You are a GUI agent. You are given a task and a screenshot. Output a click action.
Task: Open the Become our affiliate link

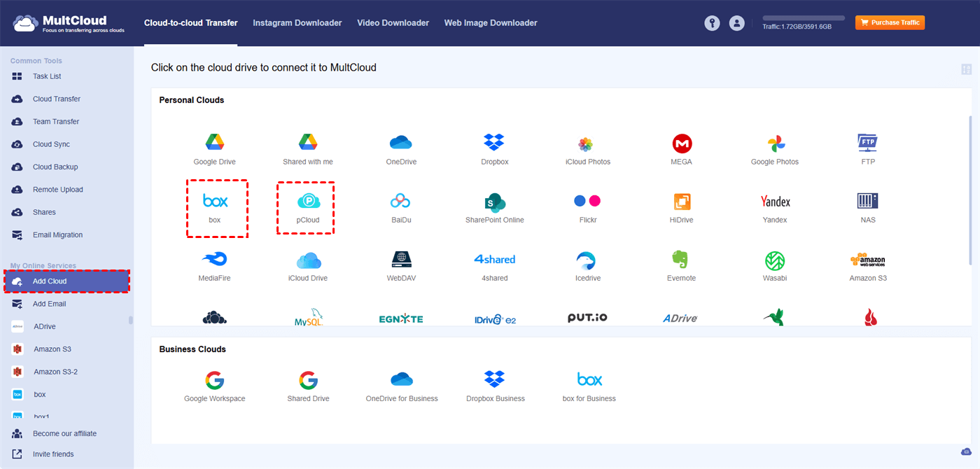coord(64,433)
